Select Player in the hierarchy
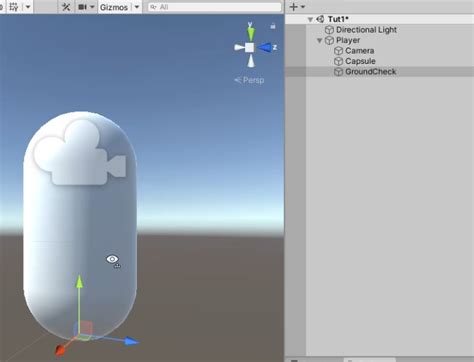This screenshot has height=362, width=474. pyautogui.click(x=348, y=40)
